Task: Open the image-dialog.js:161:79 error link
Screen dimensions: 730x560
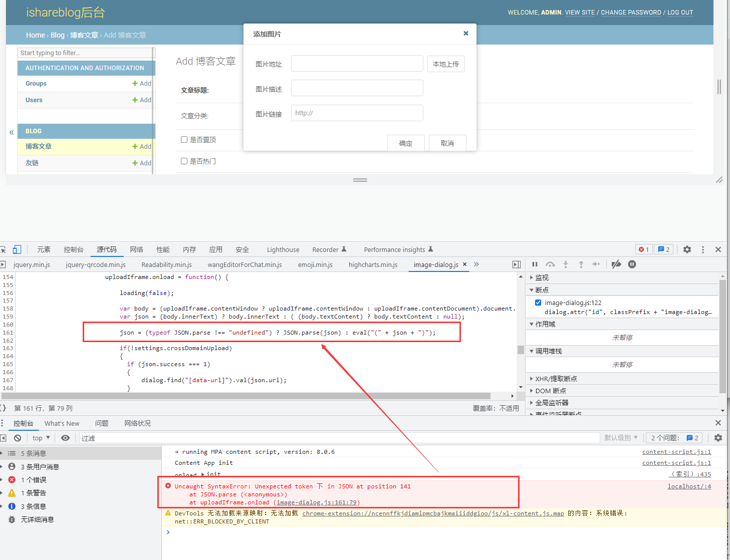Action: point(317,502)
